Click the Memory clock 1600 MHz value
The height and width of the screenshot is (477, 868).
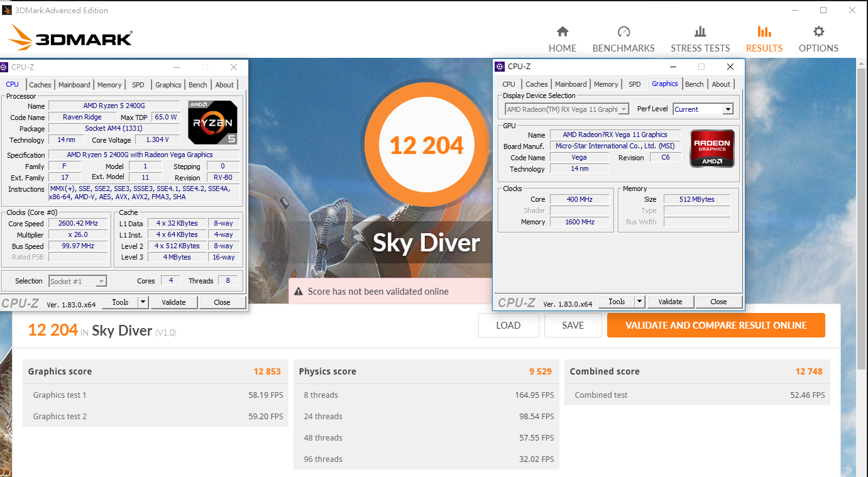coord(580,222)
